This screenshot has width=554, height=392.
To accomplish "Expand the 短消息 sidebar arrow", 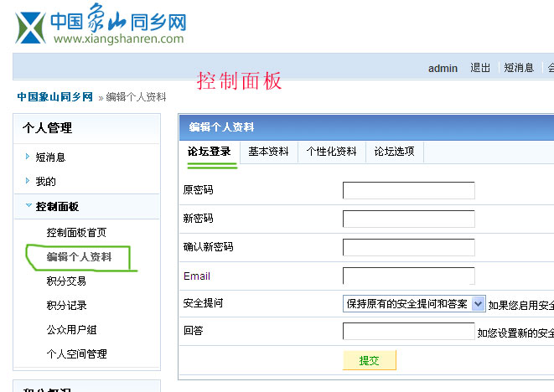I will click(28, 157).
